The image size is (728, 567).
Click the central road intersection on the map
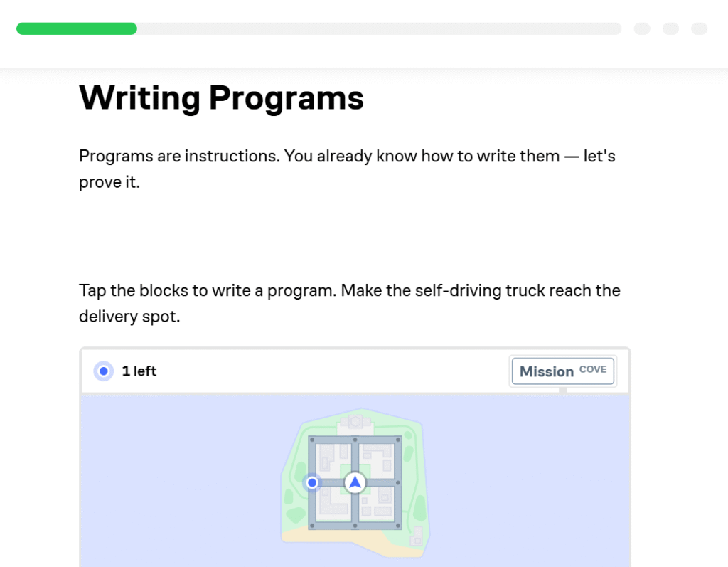[x=353, y=482]
